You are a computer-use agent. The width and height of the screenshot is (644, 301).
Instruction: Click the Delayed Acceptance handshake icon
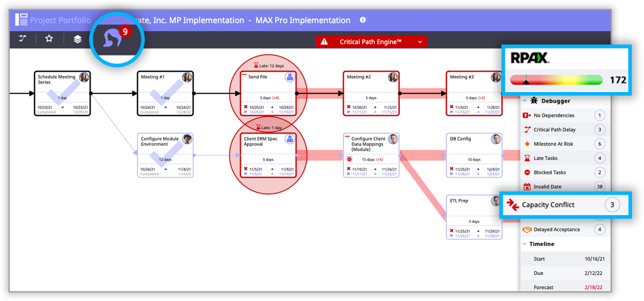point(527,229)
